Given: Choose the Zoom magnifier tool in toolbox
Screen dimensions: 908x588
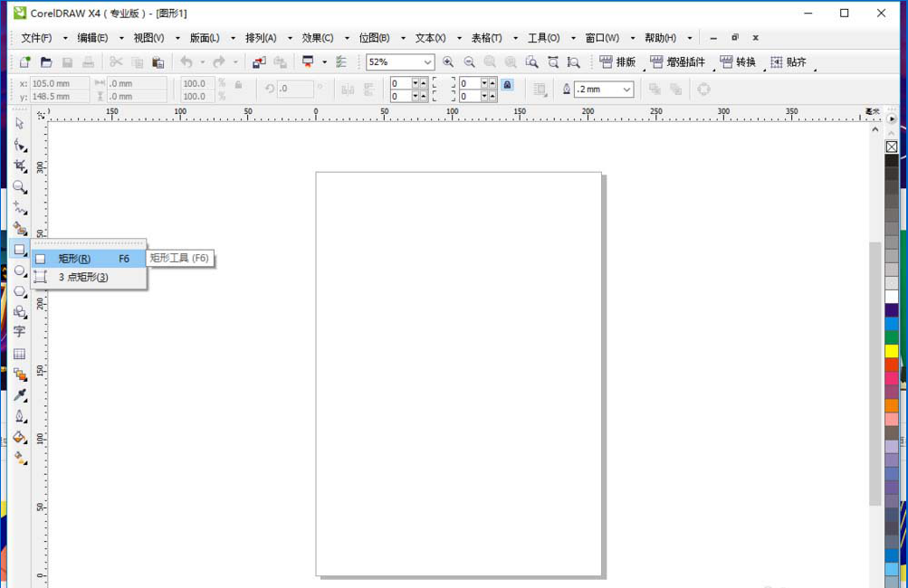Looking at the screenshot, I should [x=19, y=187].
